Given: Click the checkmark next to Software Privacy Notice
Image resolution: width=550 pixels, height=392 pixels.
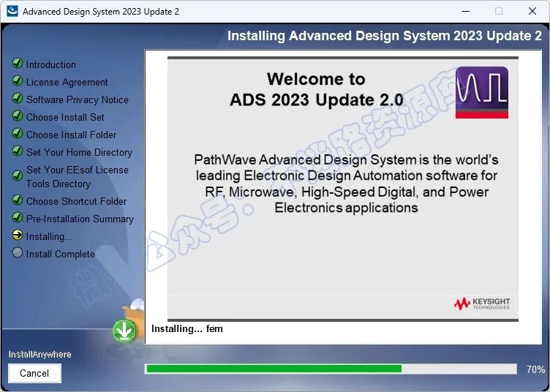Looking at the screenshot, I should [x=18, y=98].
